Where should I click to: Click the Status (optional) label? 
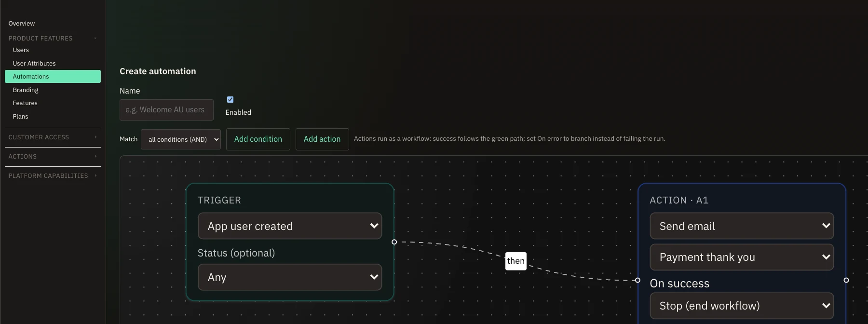236,253
